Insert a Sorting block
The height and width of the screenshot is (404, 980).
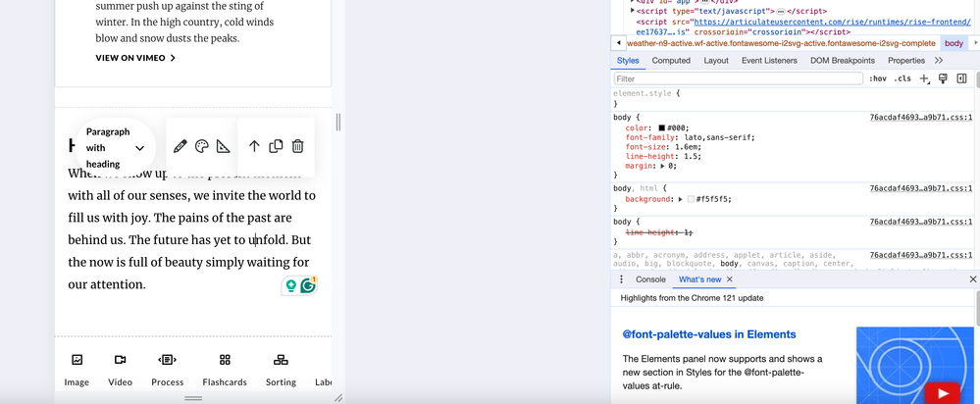pyautogui.click(x=281, y=369)
